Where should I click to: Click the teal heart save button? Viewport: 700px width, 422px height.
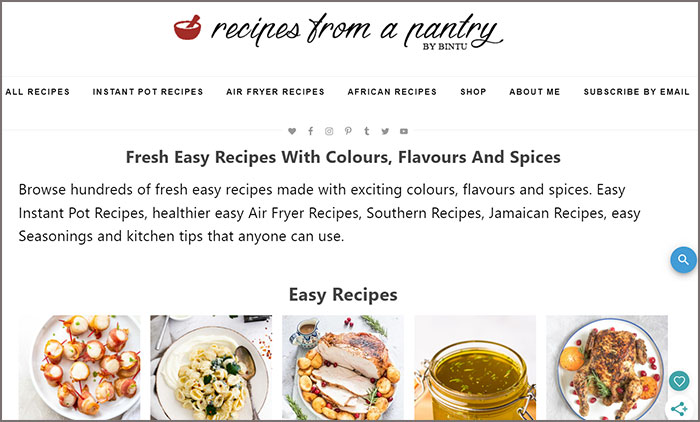tap(679, 381)
